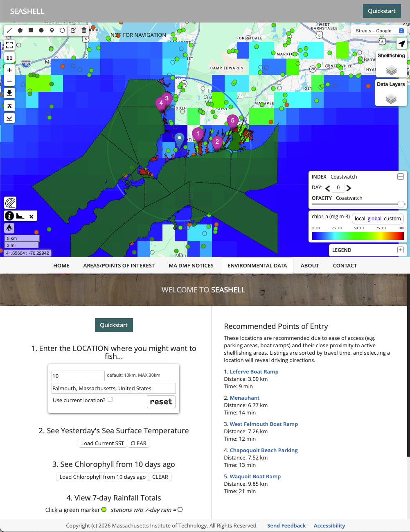Click the zoom level 11 indicator
410x532 pixels.
coord(9,58)
